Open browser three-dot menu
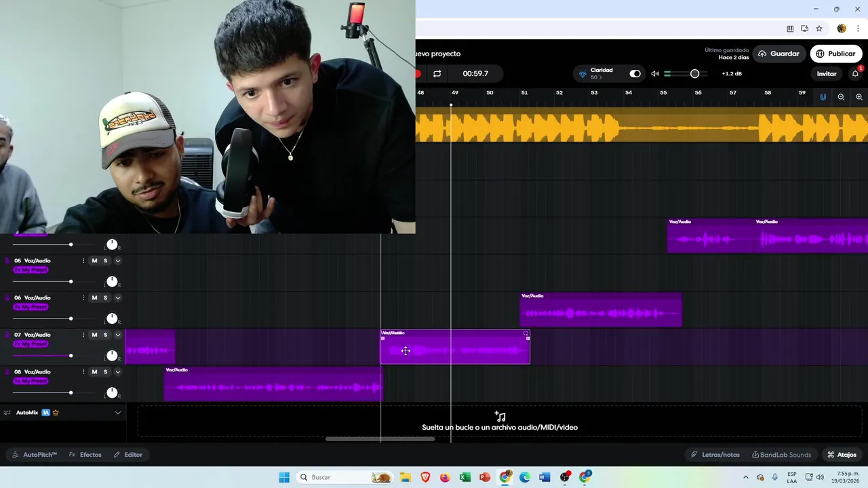868x488 pixels. [858, 28]
